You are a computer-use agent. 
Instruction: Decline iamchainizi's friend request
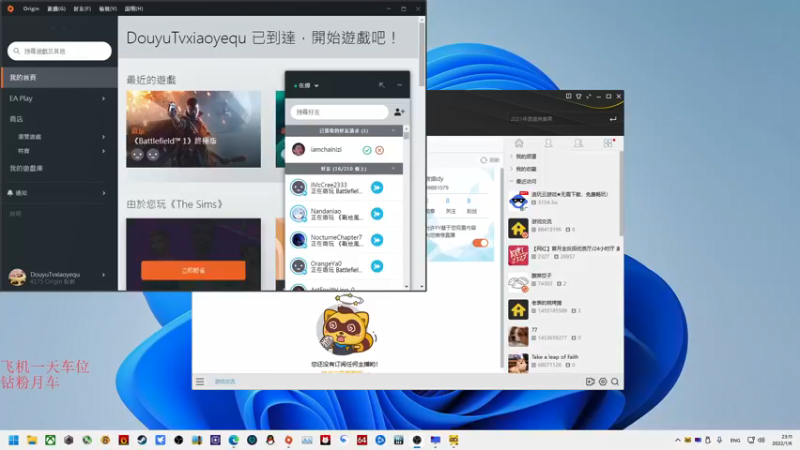(x=380, y=150)
